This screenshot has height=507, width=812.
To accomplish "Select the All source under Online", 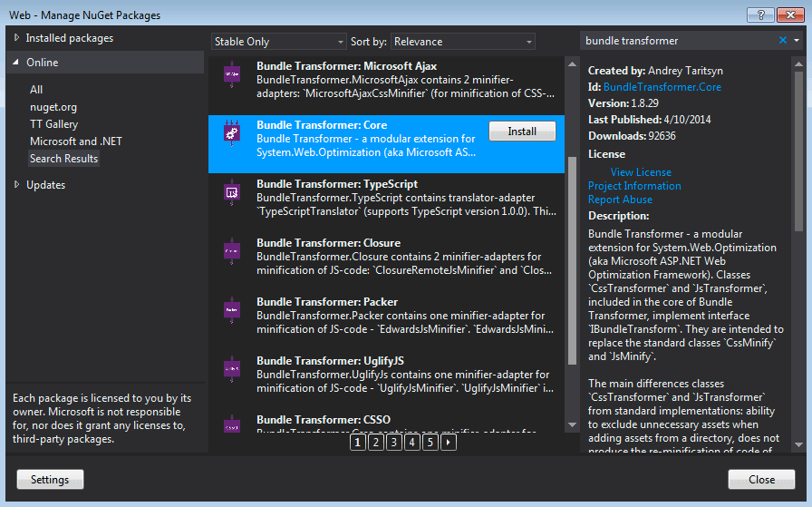I will point(36,89).
